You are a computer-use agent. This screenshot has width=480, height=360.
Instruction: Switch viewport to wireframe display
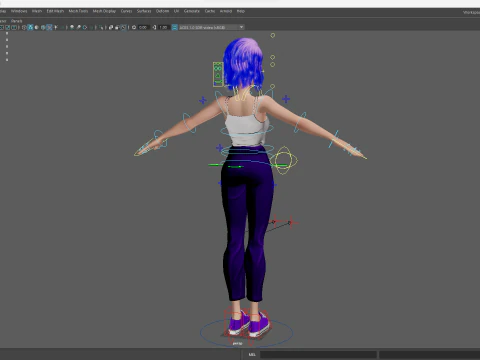[x=24, y=27]
